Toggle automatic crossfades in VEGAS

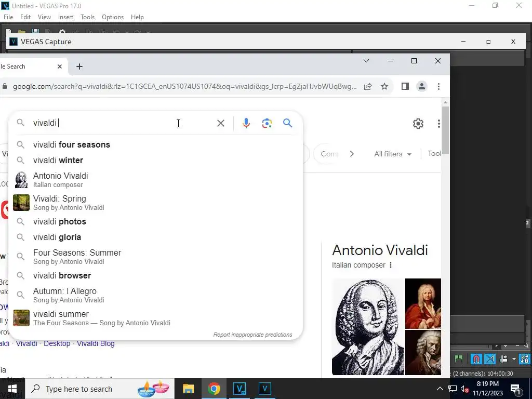(490, 358)
